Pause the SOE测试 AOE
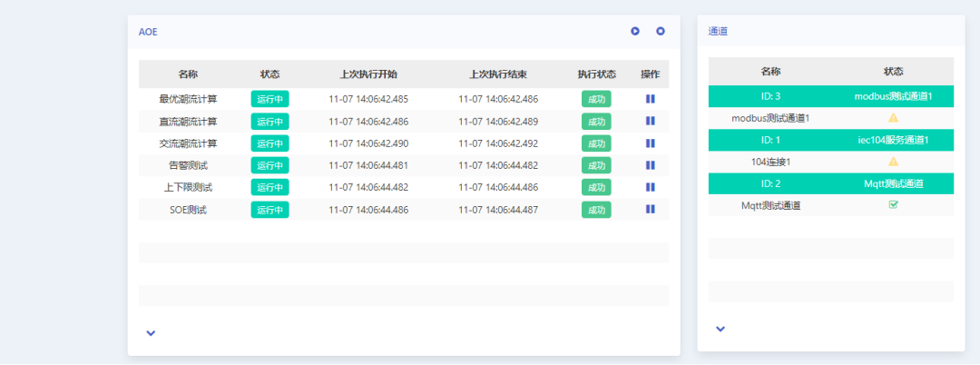The image size is (980, 365). point(650,210)
